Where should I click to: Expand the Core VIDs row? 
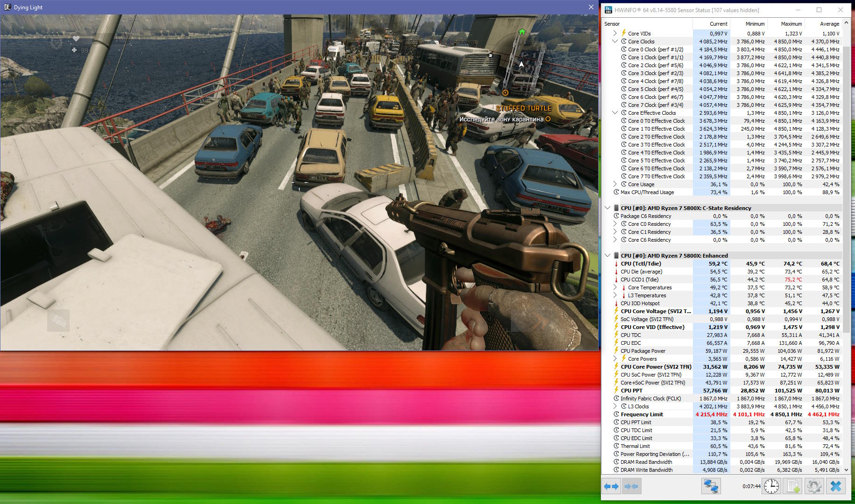(x=615, y=34)
